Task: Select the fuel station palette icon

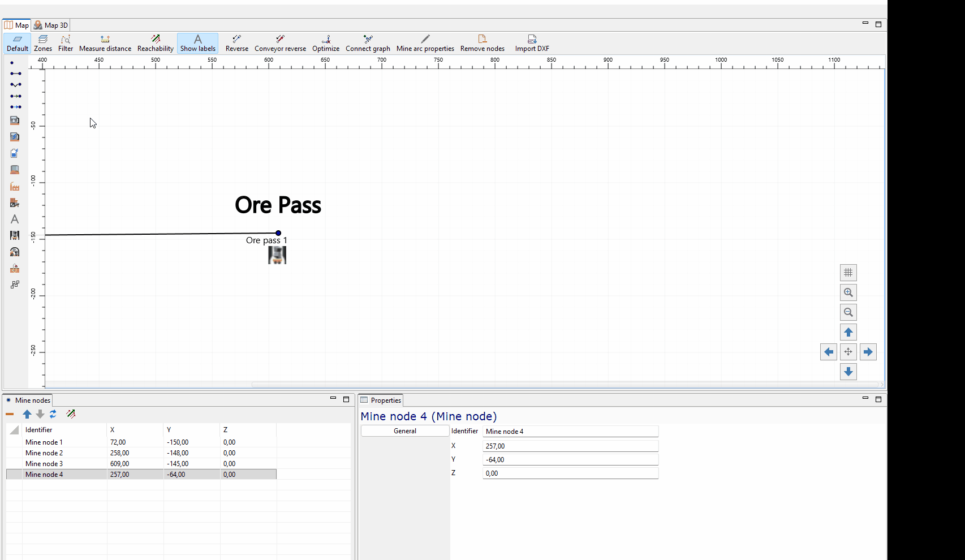Action: click(15, 120)
